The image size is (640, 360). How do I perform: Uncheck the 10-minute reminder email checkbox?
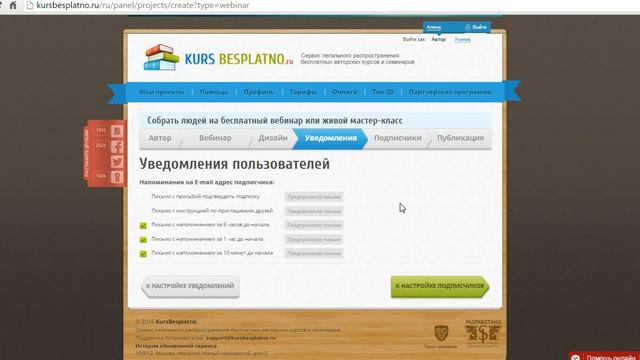pyautogui.click(x=143, y=254)
